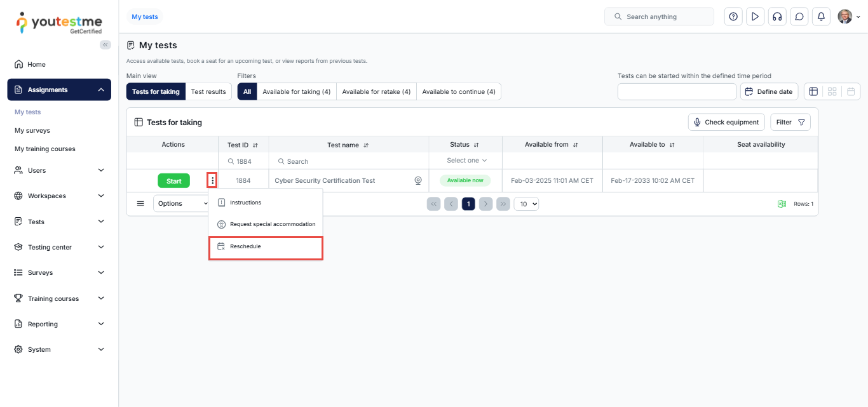Viewport: 868px width, 407px height.
Task: Open the Status 'Select one' filter dropdown
Action: (466, 161)
